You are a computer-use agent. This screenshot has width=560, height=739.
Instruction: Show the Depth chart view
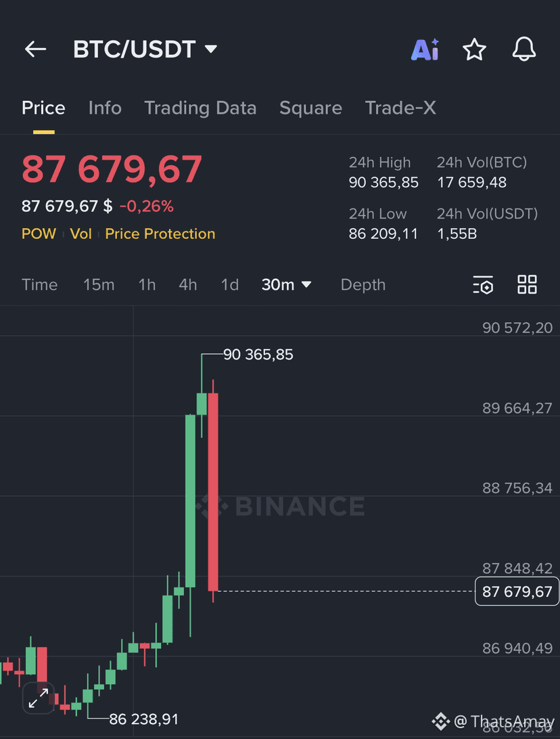[363, 285]
